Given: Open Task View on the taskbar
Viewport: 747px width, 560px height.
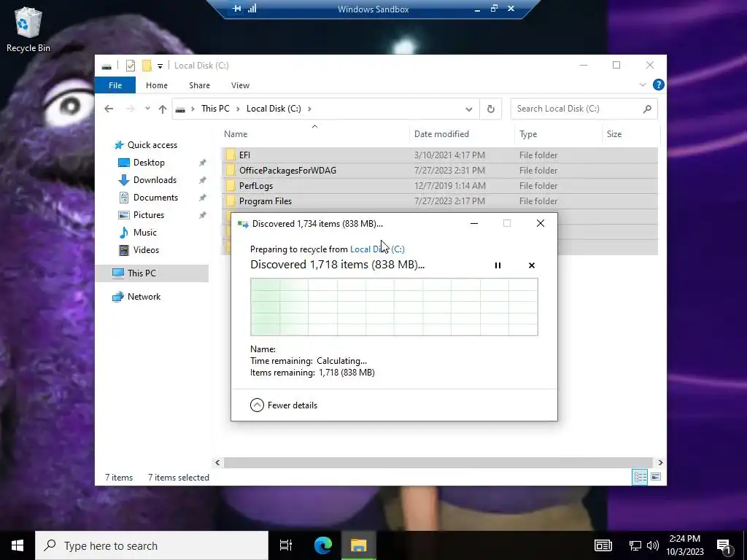Looking at the screenshot, I should click(x=286, y=545).
